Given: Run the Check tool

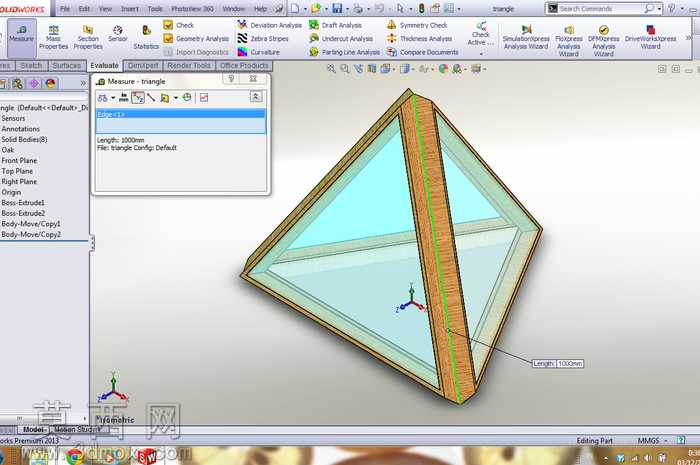Looking at the screenshot, I should [x=179, y=25].
